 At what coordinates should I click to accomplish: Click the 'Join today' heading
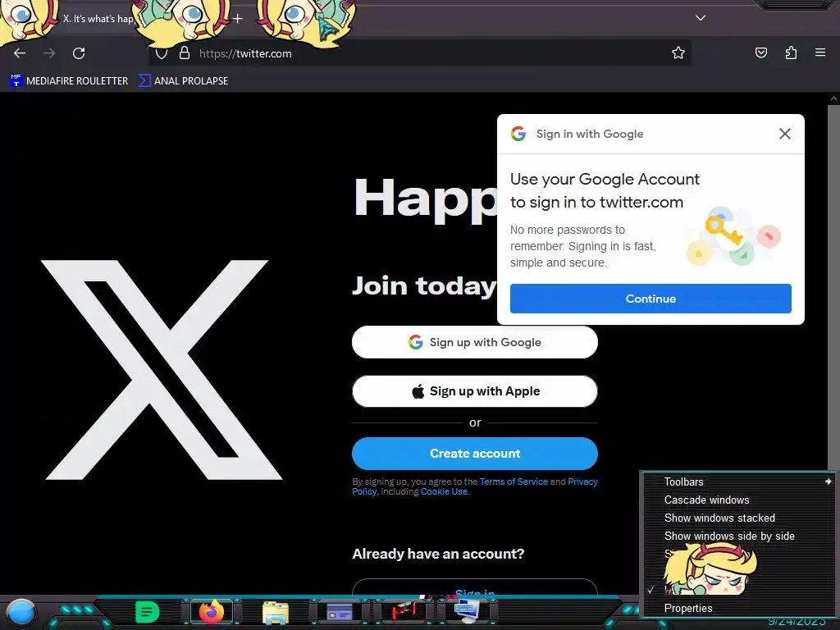point(424,285)
